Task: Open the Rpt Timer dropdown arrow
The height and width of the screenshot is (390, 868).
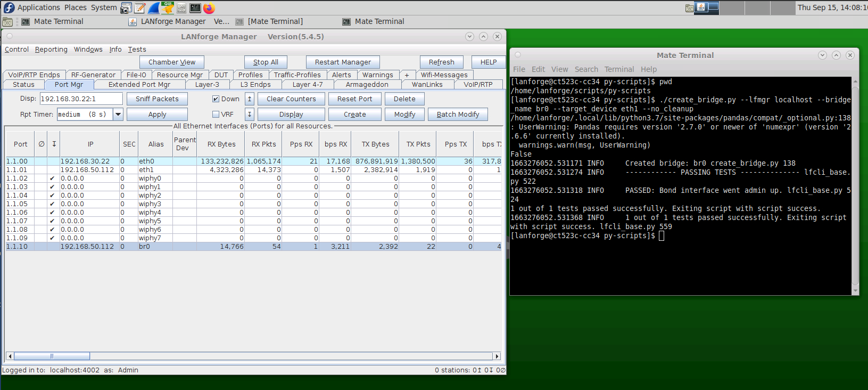Action: click(x=118, y=114)
